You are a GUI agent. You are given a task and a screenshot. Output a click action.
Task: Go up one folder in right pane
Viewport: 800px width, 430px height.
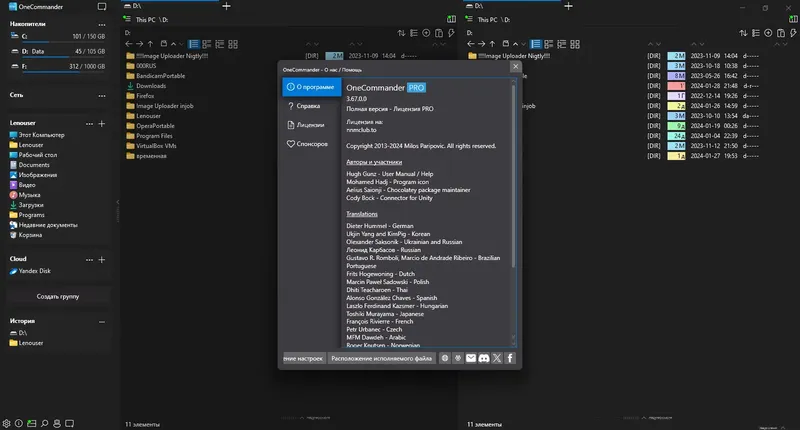click(x=492, y=44)
